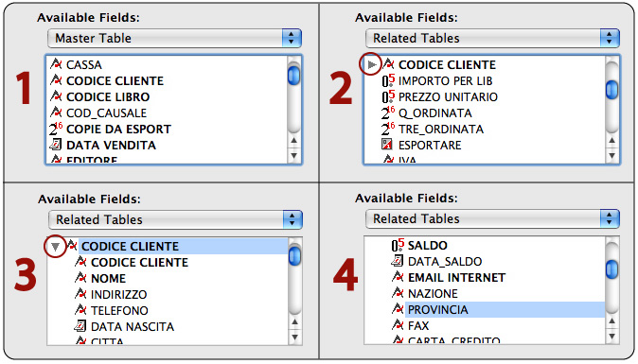Open Related Tables popup above the IMPORTO PER LIB list

(492, 38)
